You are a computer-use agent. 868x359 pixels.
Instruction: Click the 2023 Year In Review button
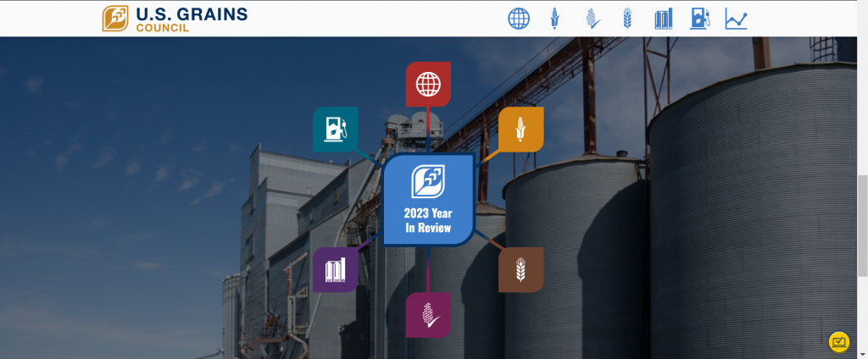coord(428,201)
